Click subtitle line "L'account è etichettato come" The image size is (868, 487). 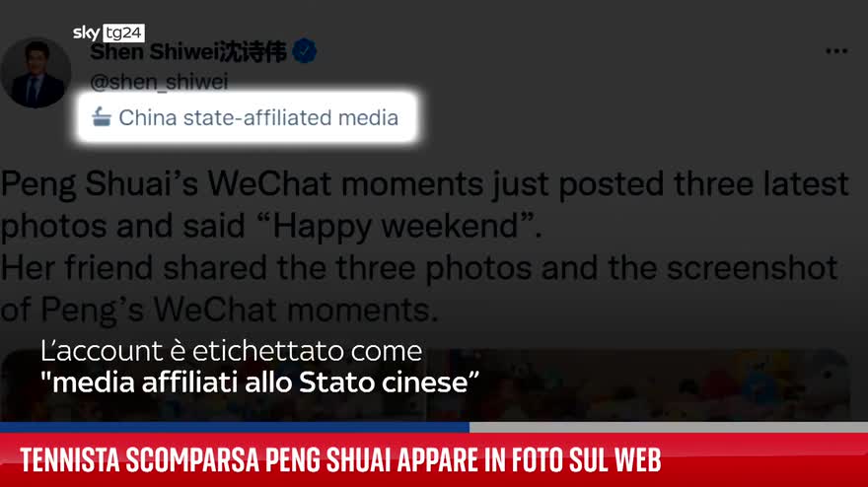[232, 351]
